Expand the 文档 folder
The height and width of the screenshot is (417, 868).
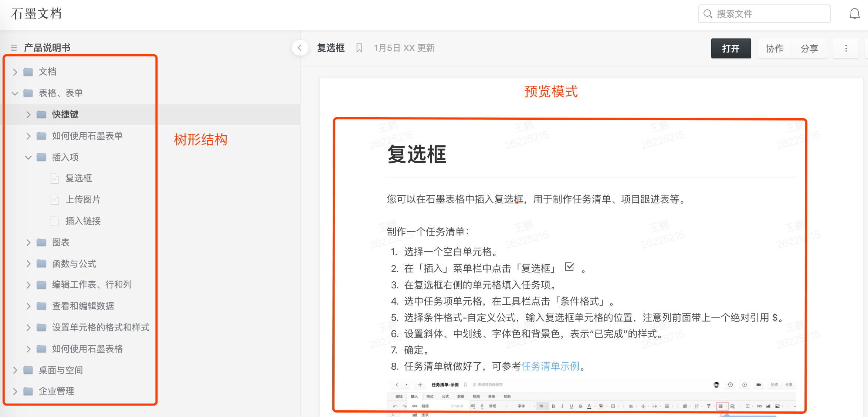pos(15,72)
